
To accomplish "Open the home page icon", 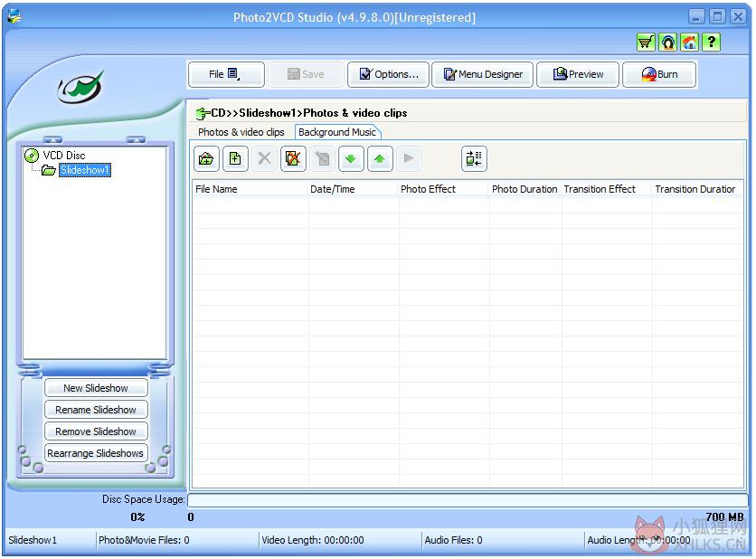I will 689,43.
